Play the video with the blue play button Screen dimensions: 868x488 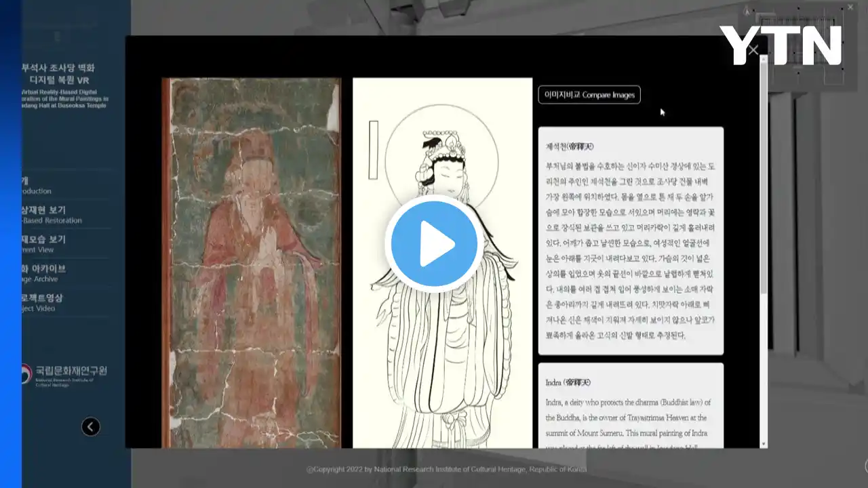click(x=434, y=244)
